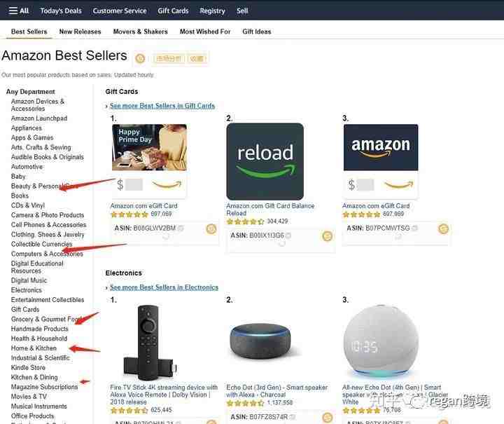Image resolution: width=504 pixels, height=424 pixels.
Task: Expand See more Best Sellers in Gift Cards
Action: pyautogui.click(x=162, y=106)
